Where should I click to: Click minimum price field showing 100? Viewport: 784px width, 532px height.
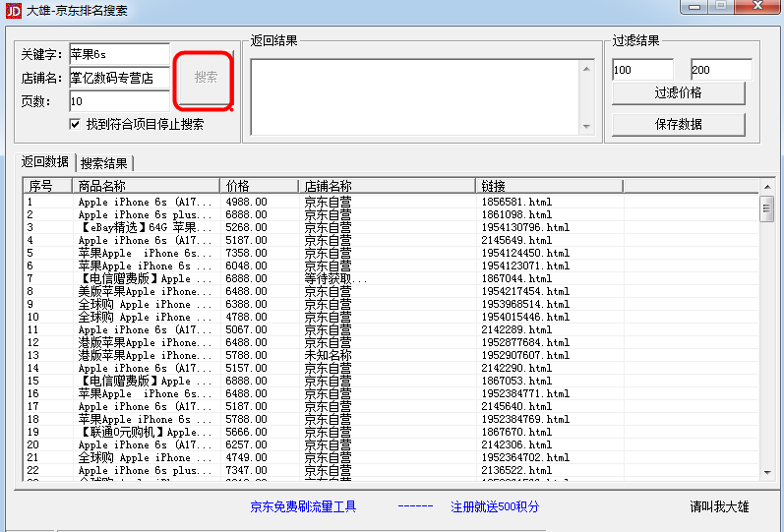pyautogui.click(x=642, y=70)
